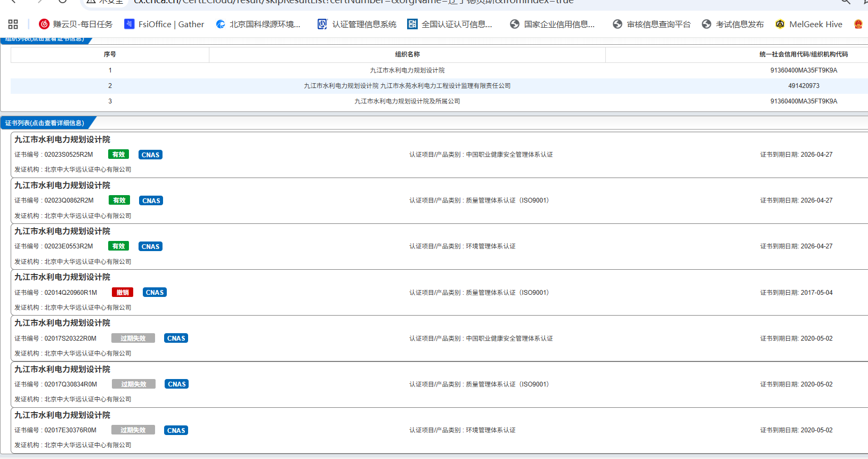Select organization 九江市水利电力规划设计院及所属公司
868x459 pixels.
(408, 101)
